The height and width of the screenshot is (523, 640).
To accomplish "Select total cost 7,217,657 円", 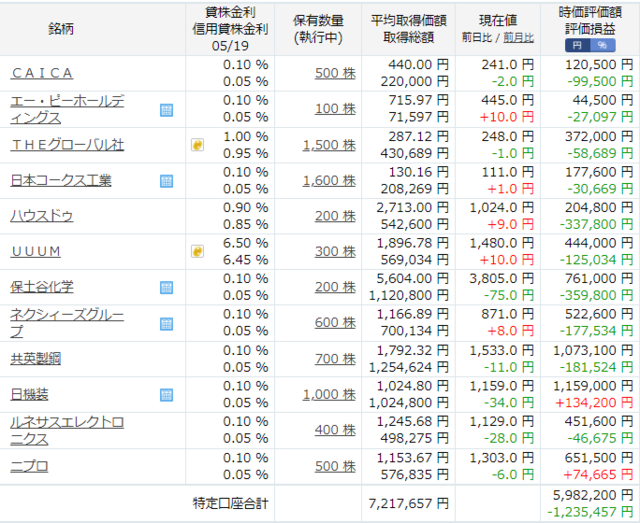I will coord(409,503).
